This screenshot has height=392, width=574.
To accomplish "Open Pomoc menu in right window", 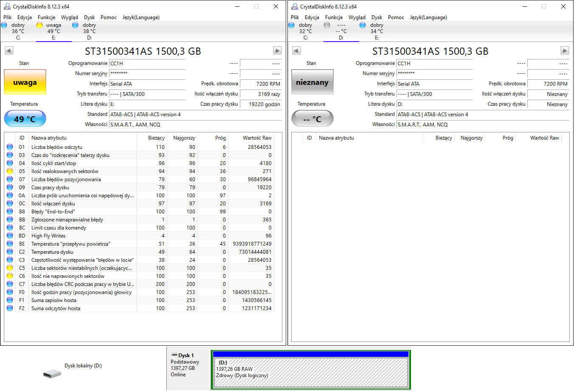I will click(396, 17).
